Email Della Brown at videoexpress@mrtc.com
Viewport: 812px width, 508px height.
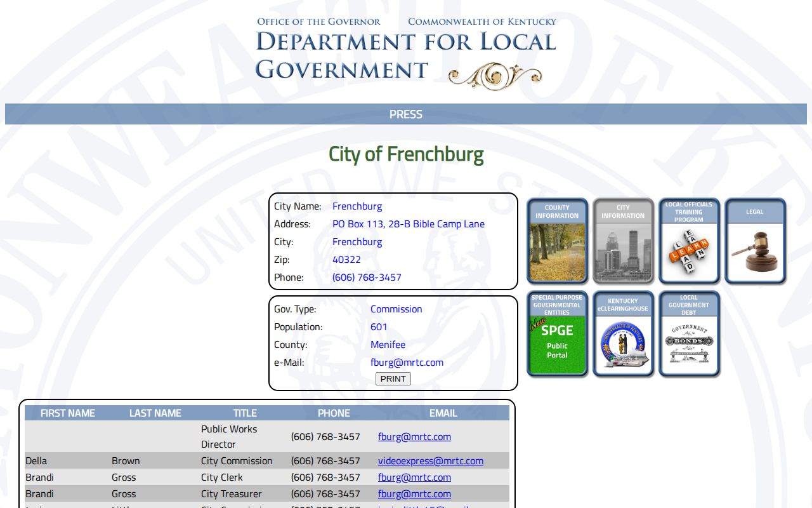[431, 461]
